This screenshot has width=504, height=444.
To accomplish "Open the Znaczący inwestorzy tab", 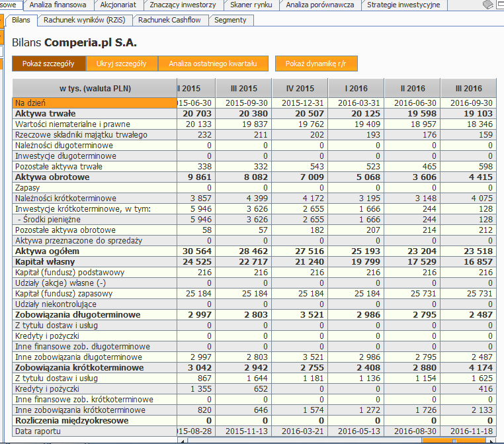I will point(183,5).
